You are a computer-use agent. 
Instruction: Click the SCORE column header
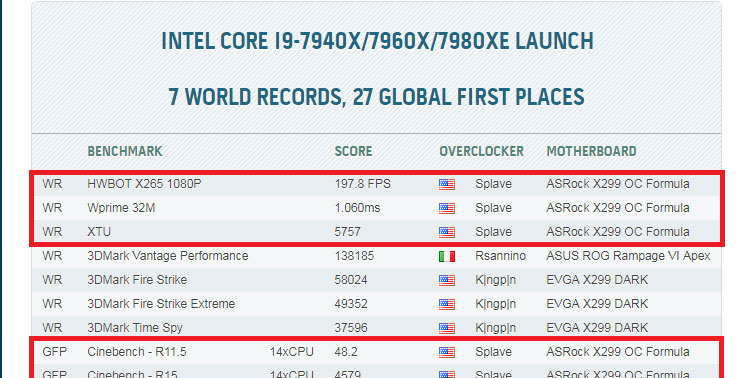click(353, 151)
